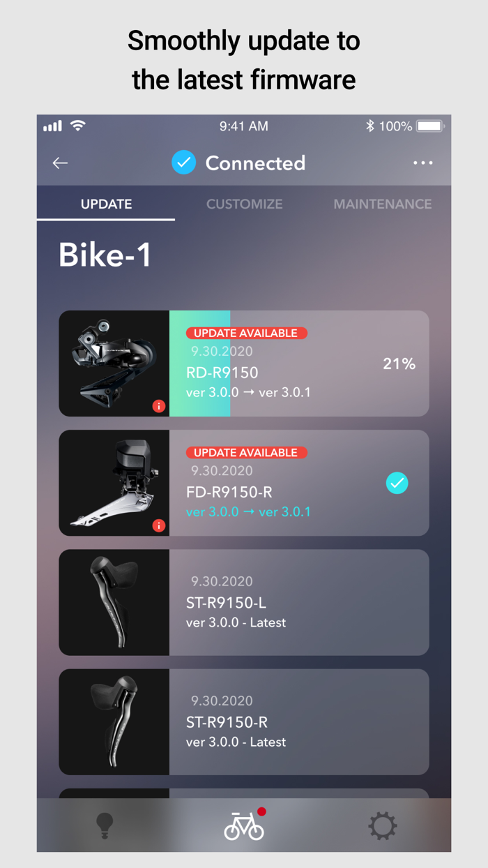Screen dimensions: 488x868
Task: Tap the lightbulb icon in bottom bar
Action: [103, 825]
